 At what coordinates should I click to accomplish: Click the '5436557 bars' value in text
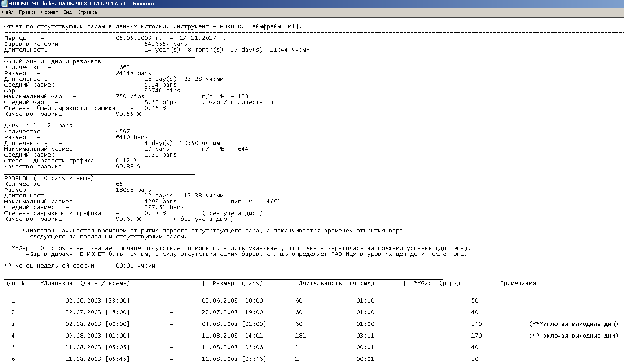[166, 44]
